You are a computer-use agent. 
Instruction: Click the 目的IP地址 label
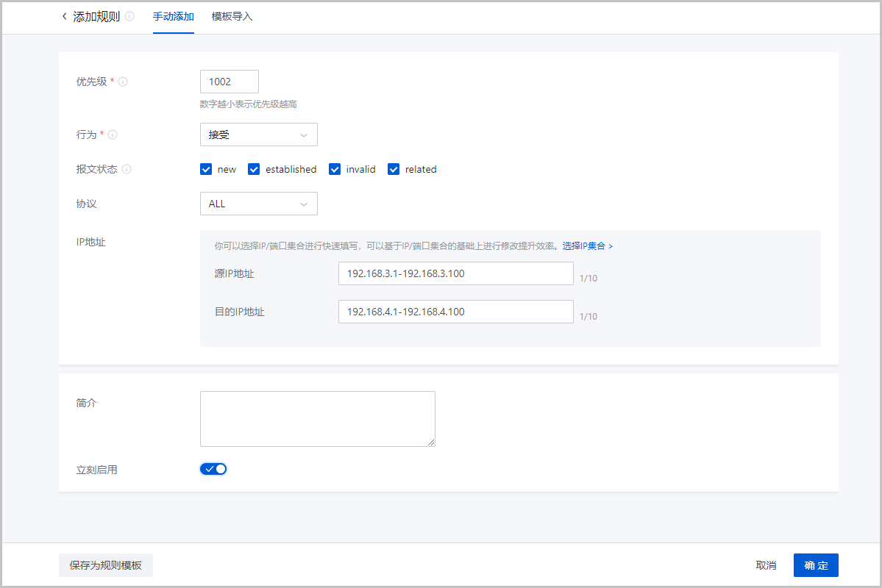[239, 312]
